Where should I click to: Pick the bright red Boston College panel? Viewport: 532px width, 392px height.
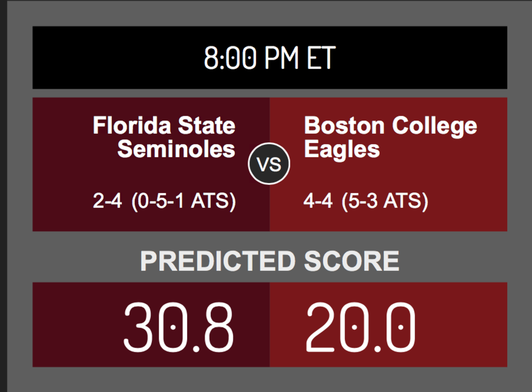pyautogui.click(x=388, y=164)
